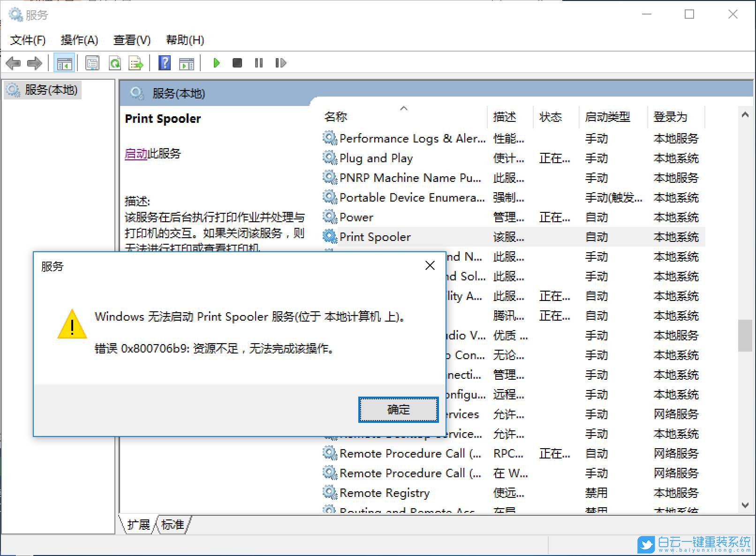This screenshot has height=556, width=756.
Task: Click 确定 on the error dialog
Action: pos(398,409)
